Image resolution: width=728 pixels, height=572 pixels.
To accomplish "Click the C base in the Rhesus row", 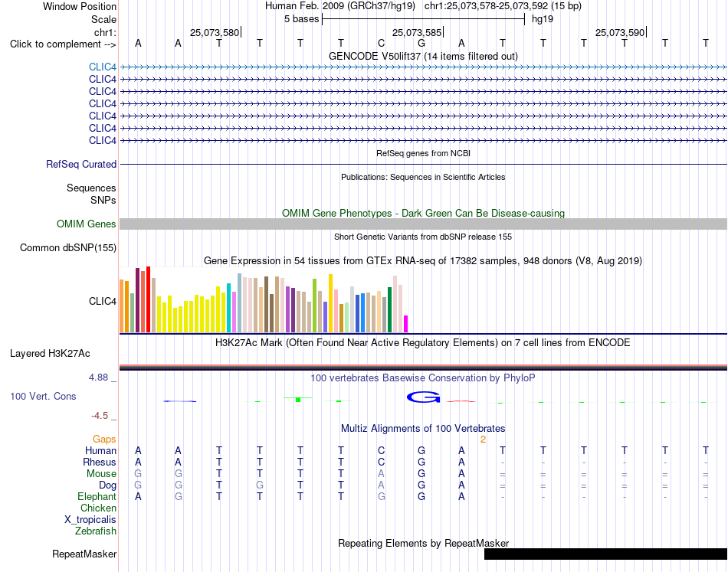I will click(381, 462).
